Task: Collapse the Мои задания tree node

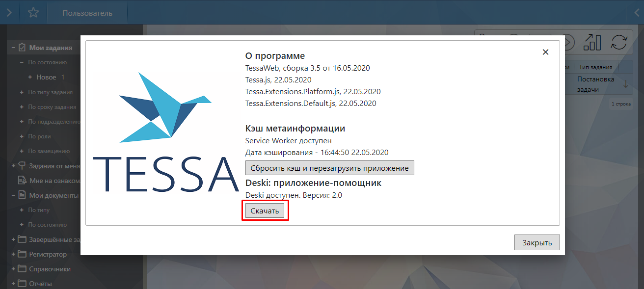Action: 13,48
